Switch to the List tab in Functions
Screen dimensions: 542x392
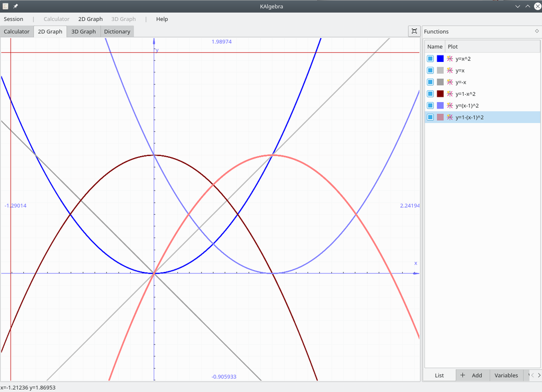click(x=439, y=375)
